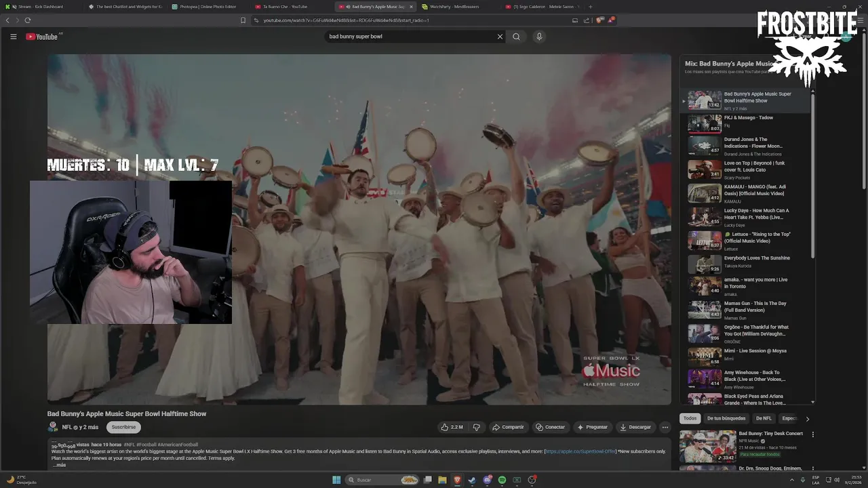Viewport: 868px width, 488px height.
Task: Expand description with ...más
Action: (x=59, y=465)
